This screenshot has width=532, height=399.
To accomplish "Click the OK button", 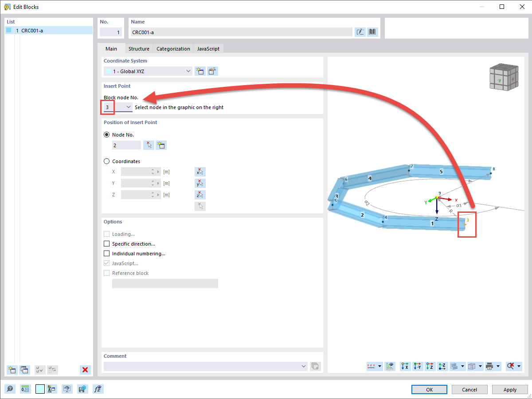I will 429,389.
